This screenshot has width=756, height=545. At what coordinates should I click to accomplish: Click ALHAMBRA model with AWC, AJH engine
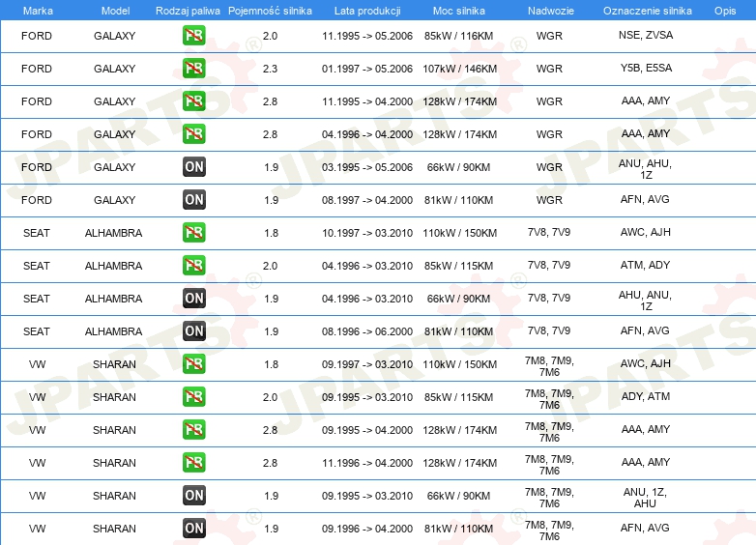(114, 233)
